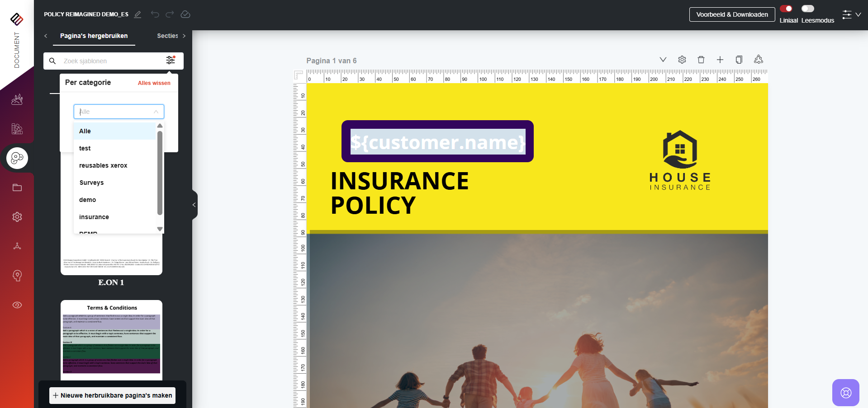This screenshot has width=868, height=408.
Task: Click the undo arrow icon
Action: point(155,14)
